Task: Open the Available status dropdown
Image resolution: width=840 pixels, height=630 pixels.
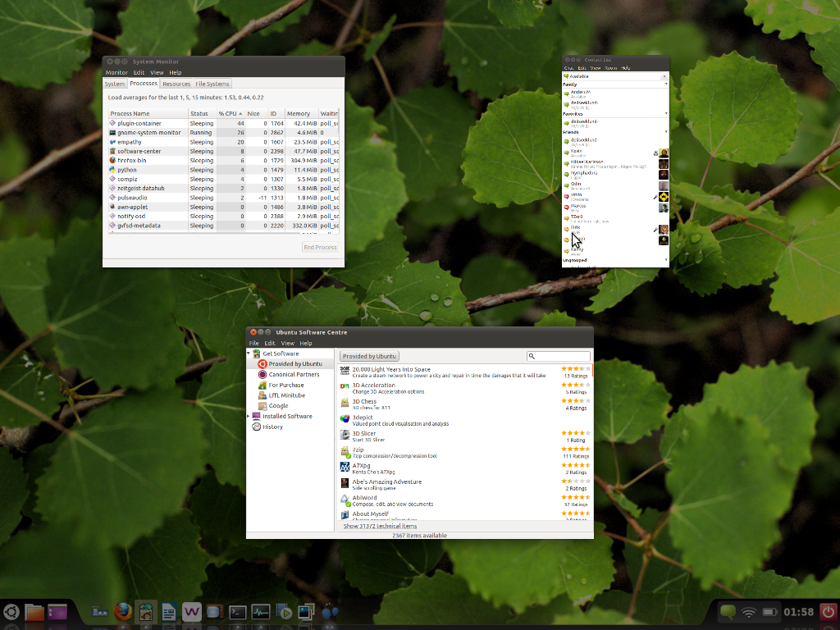Action: pos(615,76)
